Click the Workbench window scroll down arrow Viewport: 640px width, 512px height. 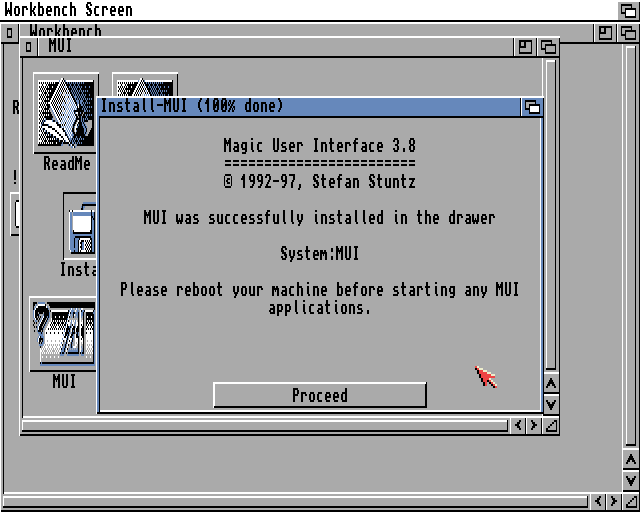(x=631, y=481)
